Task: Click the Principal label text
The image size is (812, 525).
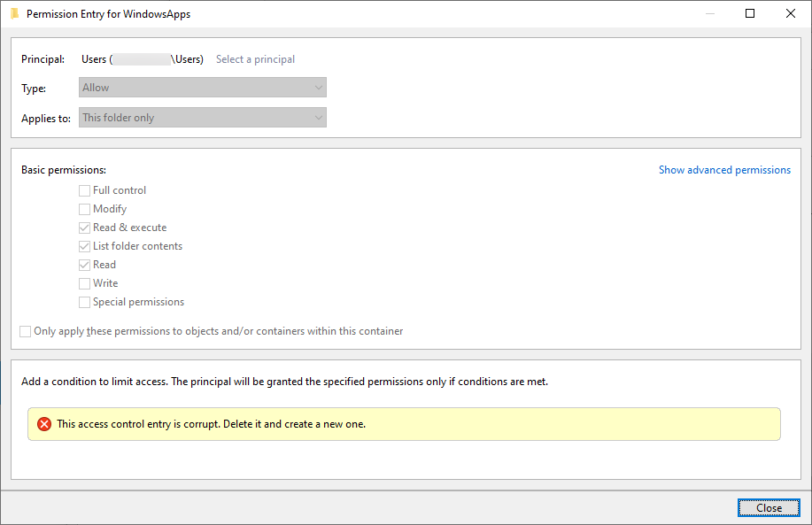Action: pos(43,59)
